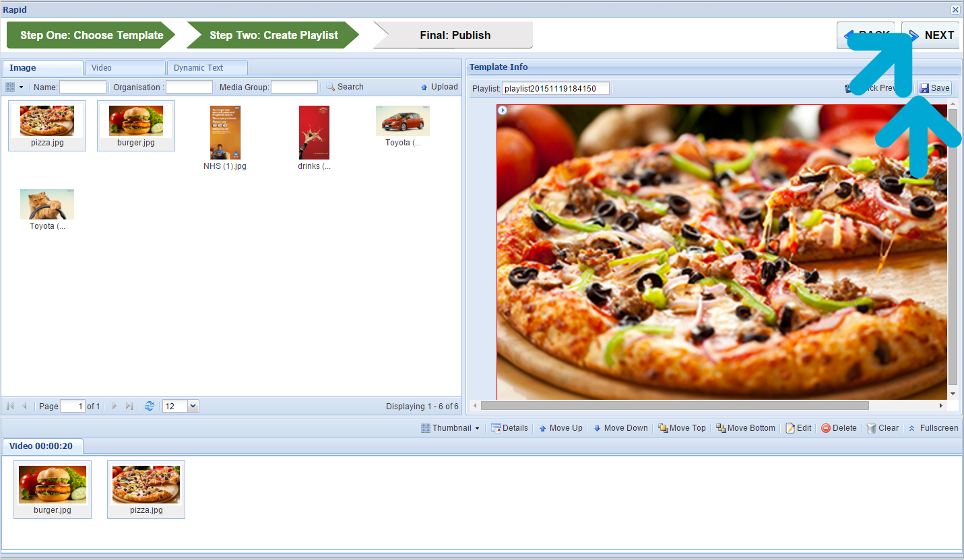Screen dimensions: 964x560
Task: Click the Playlist name input field
Action: click(555, 88)
